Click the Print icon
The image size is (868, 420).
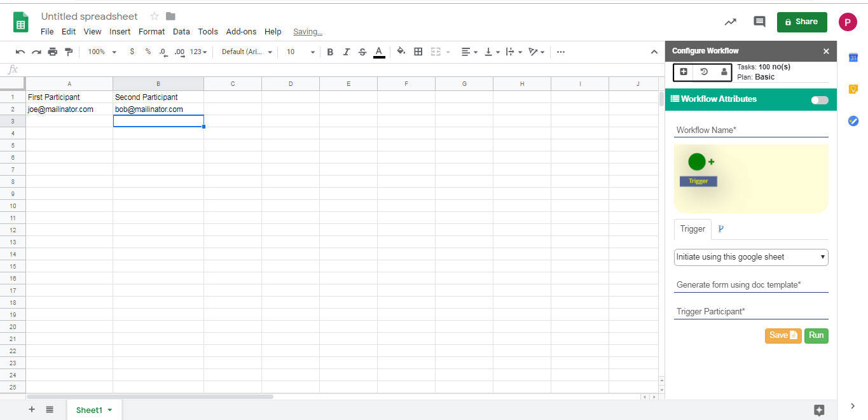click(53, 52)
